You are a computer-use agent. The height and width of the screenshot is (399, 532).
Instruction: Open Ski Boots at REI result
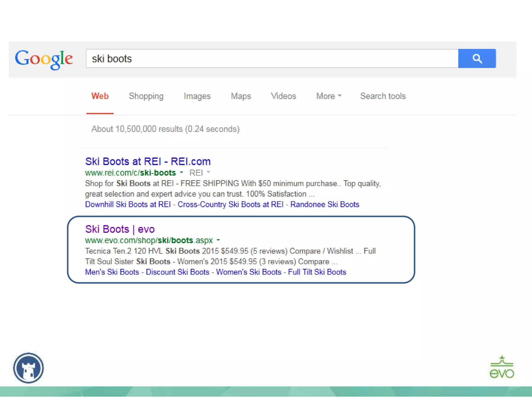click(148, 161)
